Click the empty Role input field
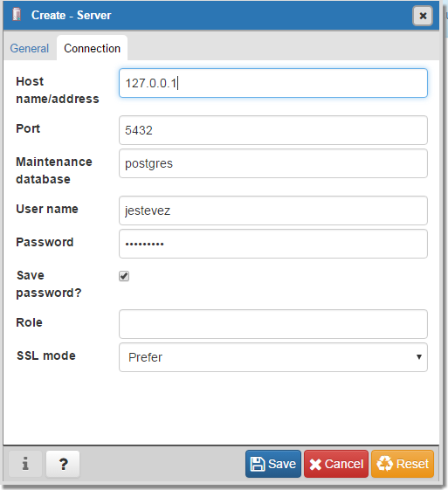 (x=273, y=324)
